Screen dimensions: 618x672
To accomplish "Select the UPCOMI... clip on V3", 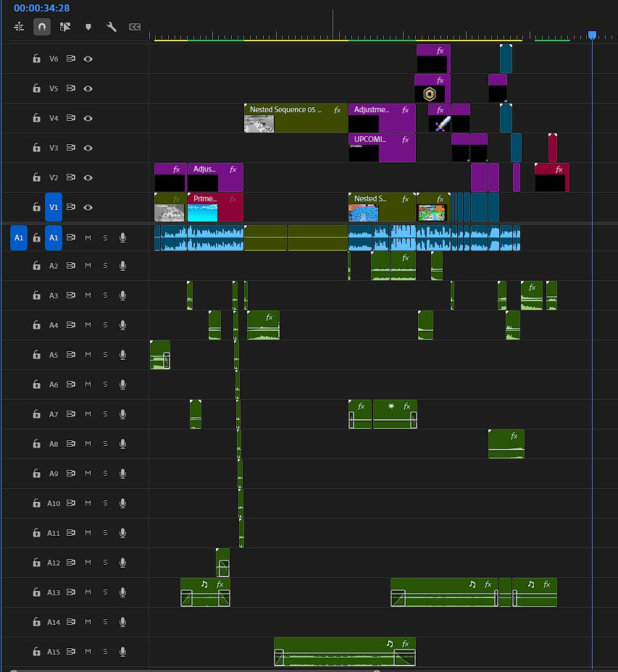I will pyautogui.click(x=382, y=148).
